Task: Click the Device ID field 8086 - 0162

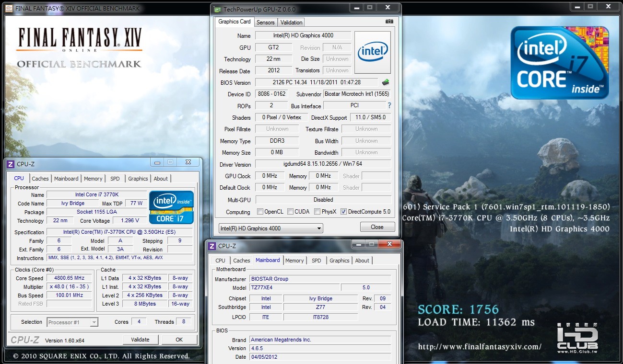Action: pyautogui.click(x=271, y=94)
